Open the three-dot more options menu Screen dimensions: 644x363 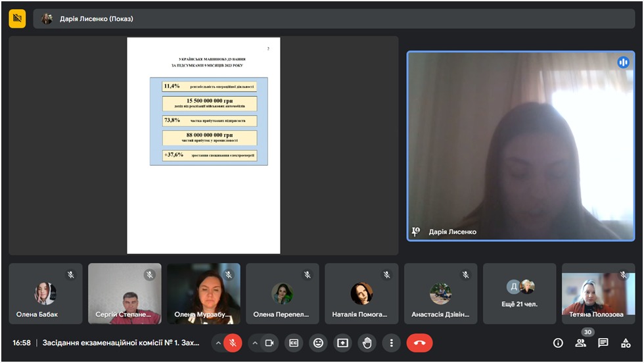[391, 343]
